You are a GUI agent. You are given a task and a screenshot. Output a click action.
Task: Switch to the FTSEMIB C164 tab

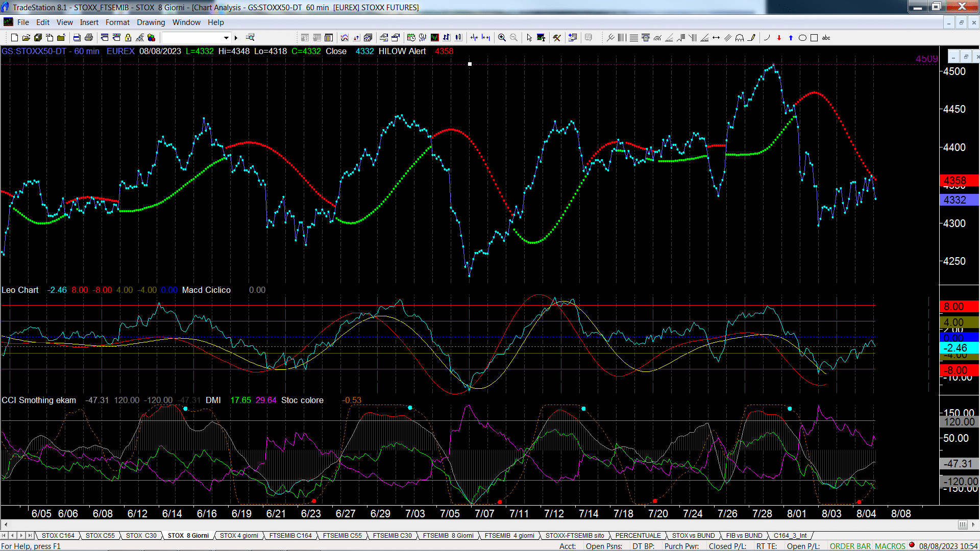(290, 536)
